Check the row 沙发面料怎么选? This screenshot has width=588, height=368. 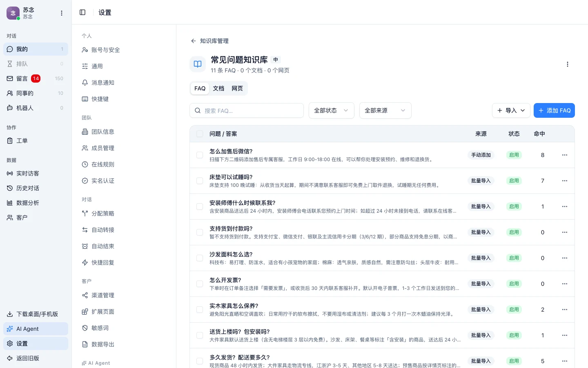pos(200,258)
